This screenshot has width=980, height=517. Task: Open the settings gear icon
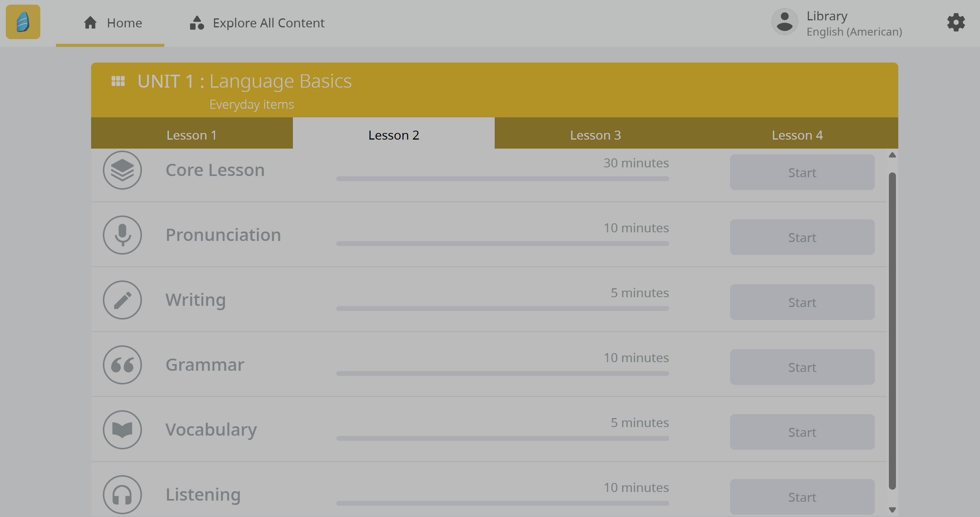tap(955, 22)
